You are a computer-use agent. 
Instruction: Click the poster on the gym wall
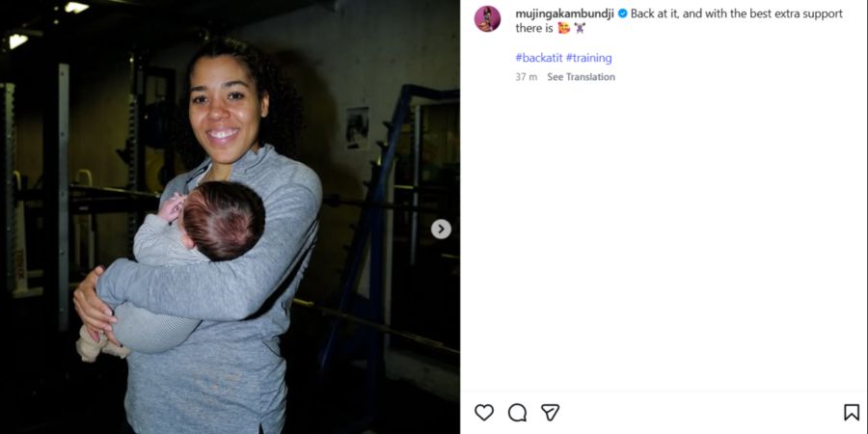pos(358,128)
